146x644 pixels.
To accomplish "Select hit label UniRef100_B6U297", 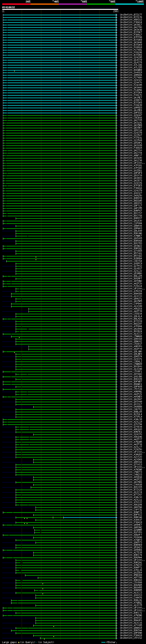I will [x=131, y=324].
